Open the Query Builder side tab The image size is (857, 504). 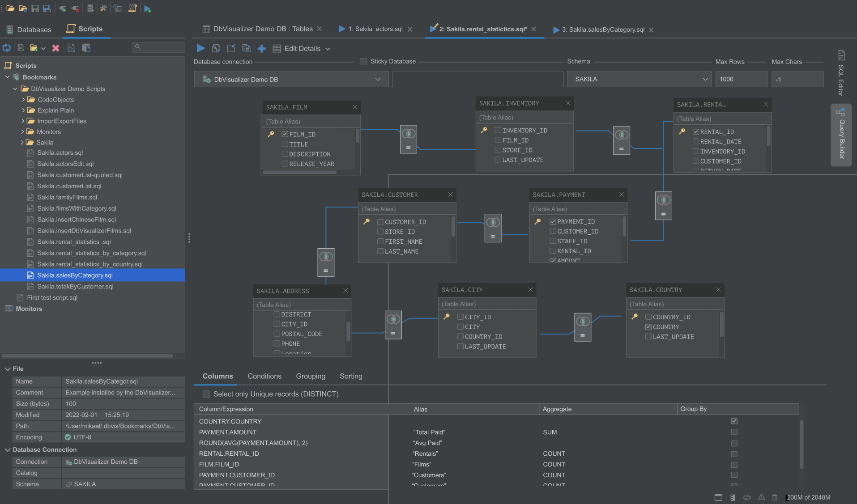coord(841,134)
